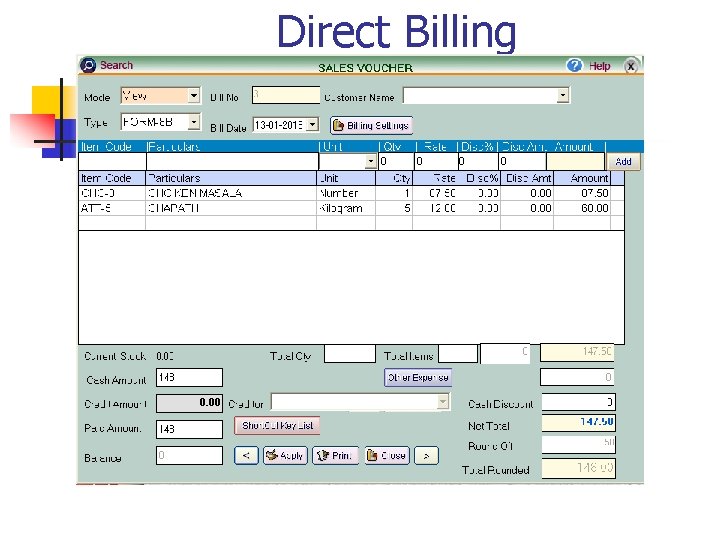The height and width of the screenshot is (540, 720).
Task: Click the Other Expense button
Action: [418, 377]
